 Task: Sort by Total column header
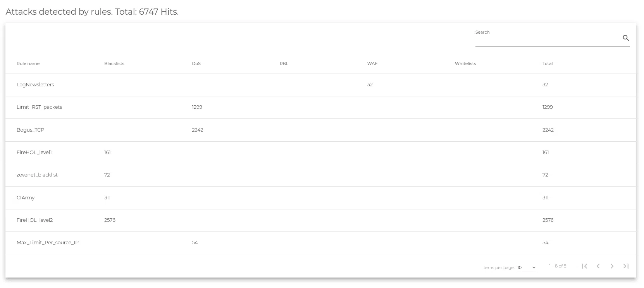547,63
